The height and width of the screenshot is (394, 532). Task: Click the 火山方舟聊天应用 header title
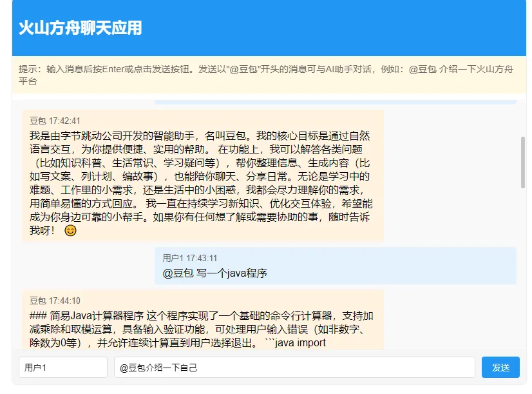pyautogui.click(x=81, y=28)
